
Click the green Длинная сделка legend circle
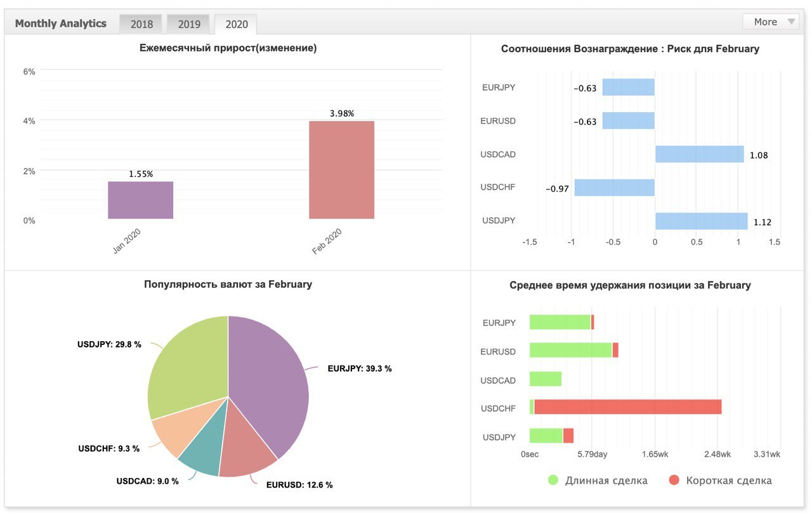(x=554, y=481)
